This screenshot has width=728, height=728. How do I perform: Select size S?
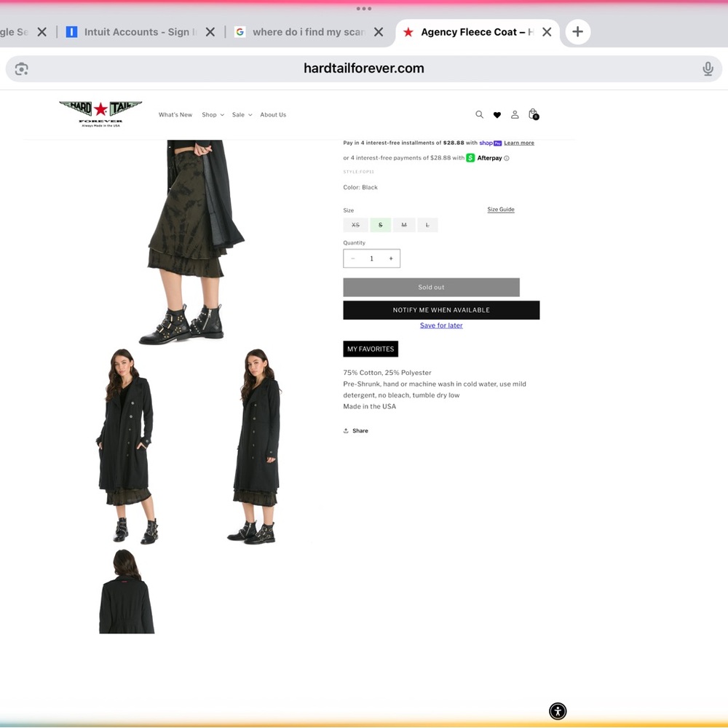click(381, 225)
